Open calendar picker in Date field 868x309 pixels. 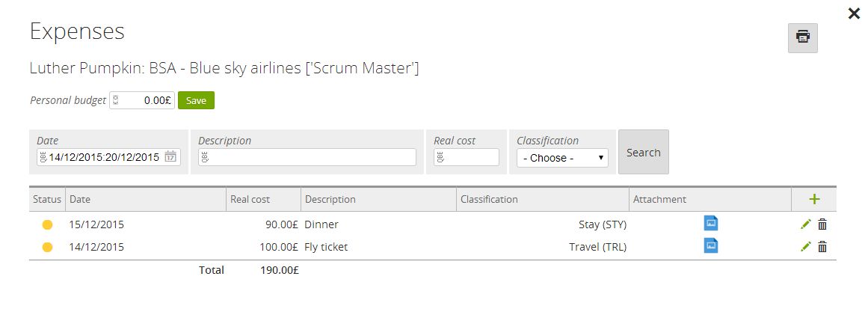pos(171,156)
